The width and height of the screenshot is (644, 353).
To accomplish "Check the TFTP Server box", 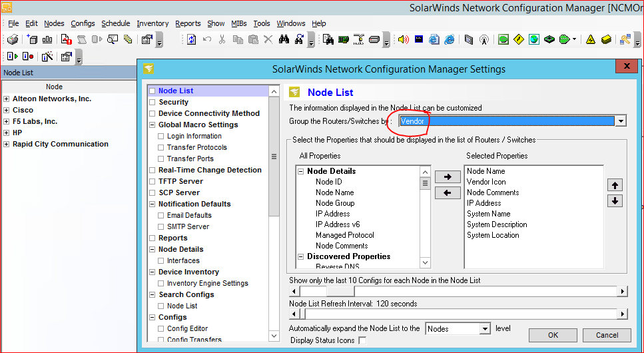I will click(x=153, y=181).
